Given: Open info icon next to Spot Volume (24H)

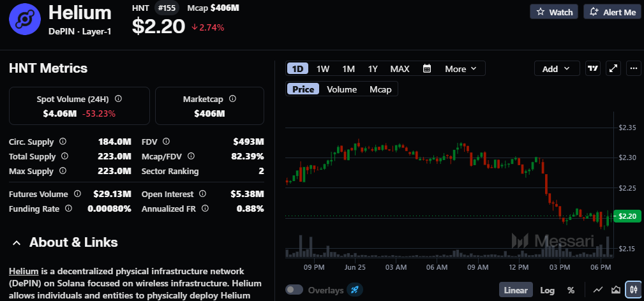Looking at the screenshot, I should (118, 99).
